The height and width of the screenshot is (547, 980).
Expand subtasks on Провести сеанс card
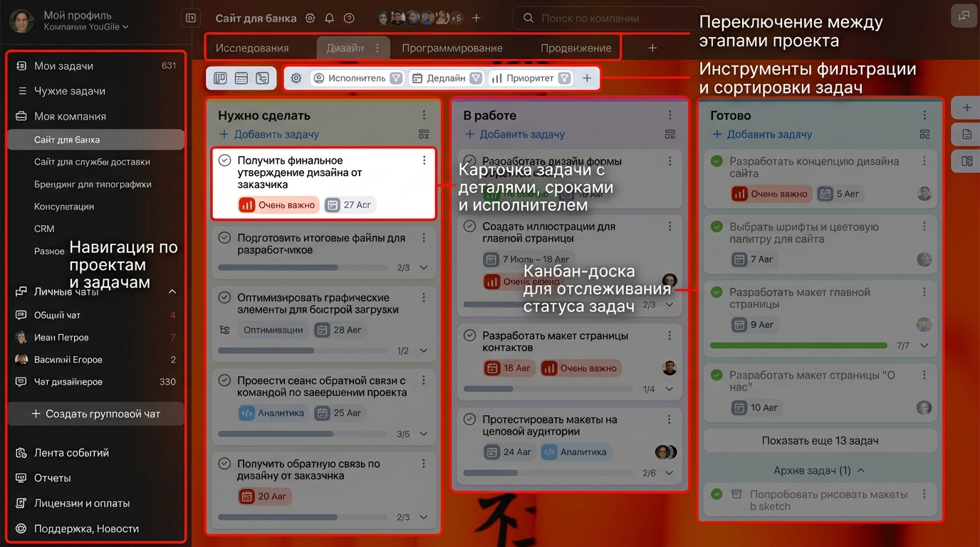[424, 434]
